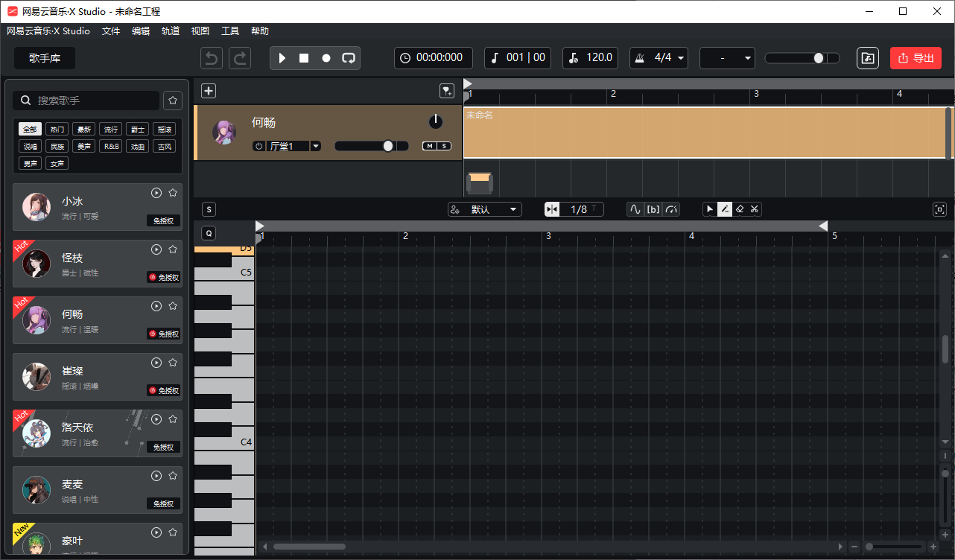Preview singer 洛天依 voice

click(x=156, y=419)
